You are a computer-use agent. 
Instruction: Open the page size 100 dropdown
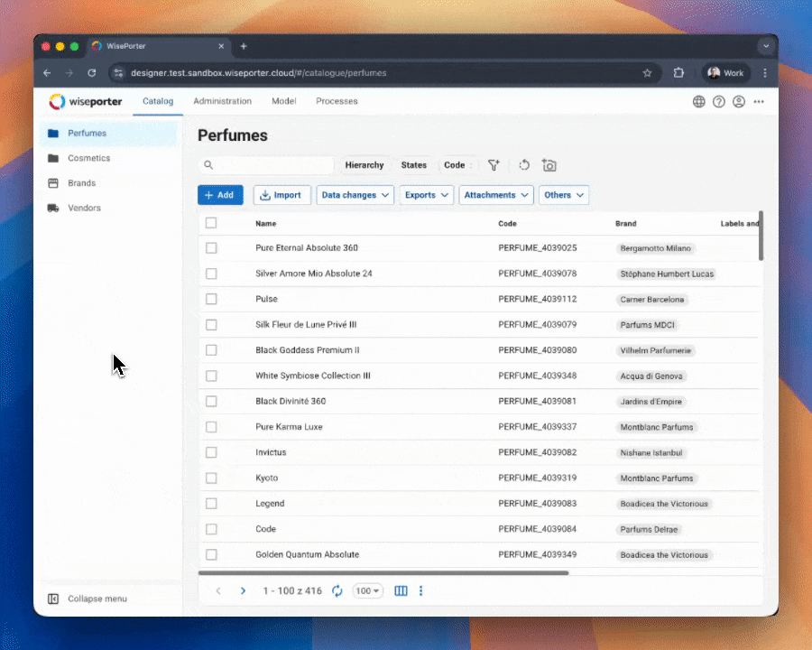click(368, 590)
